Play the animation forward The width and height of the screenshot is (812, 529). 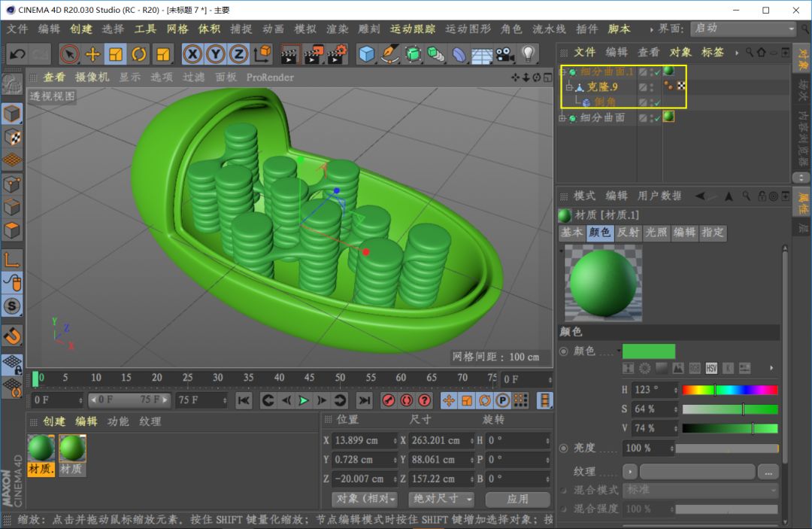303,400
